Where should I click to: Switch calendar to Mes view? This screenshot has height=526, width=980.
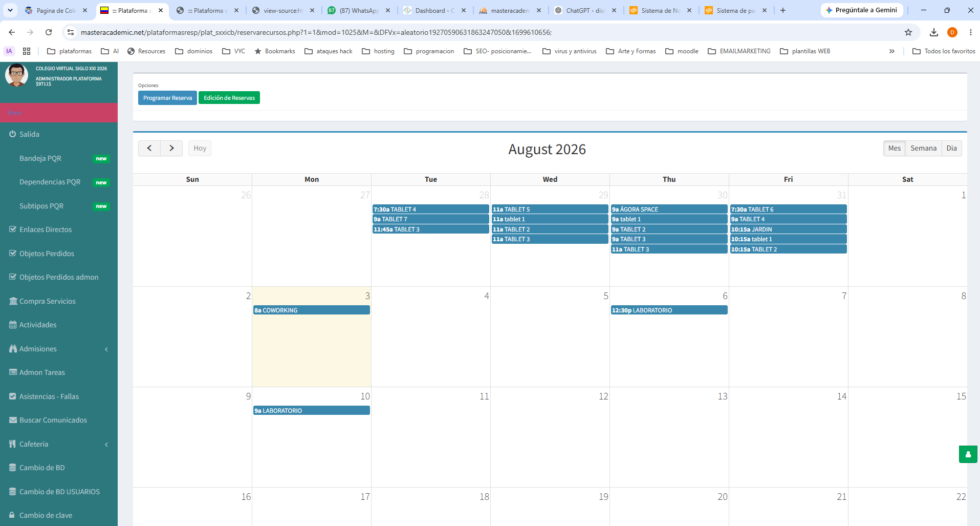pyautogui.click(x=895, y=148)
